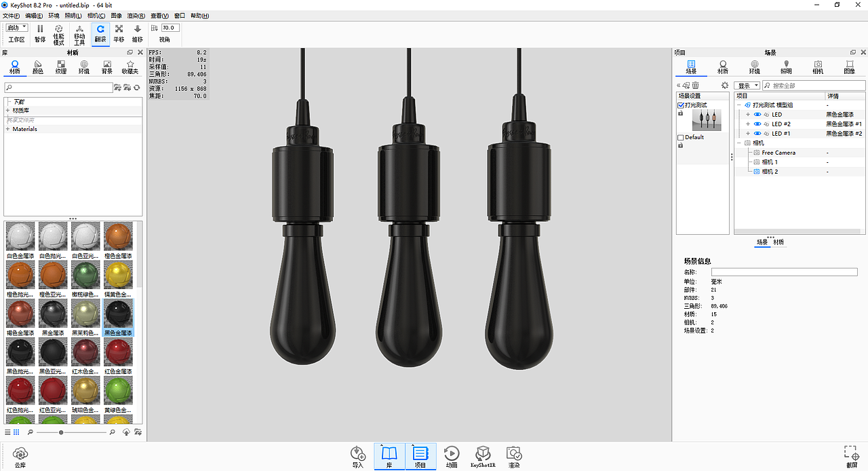The width and height of the screenshot is (868, 471).
Task: Switch library to grid view
Action: coord(17,432)
